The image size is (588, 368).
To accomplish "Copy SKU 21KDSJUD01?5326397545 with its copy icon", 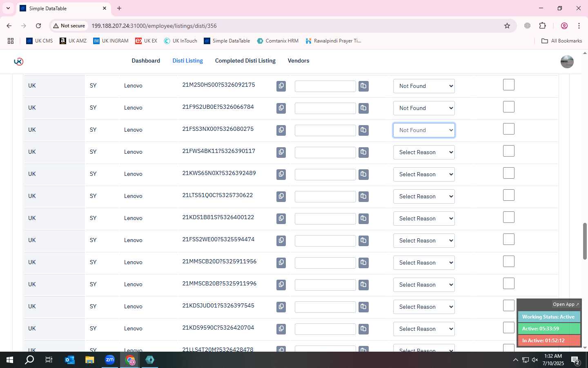I will coord(281,307).
